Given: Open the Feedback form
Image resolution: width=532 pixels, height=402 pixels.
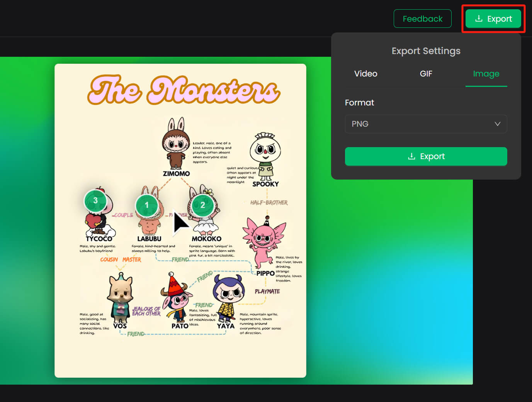Looking at the screenshot, I should point(422,19).
